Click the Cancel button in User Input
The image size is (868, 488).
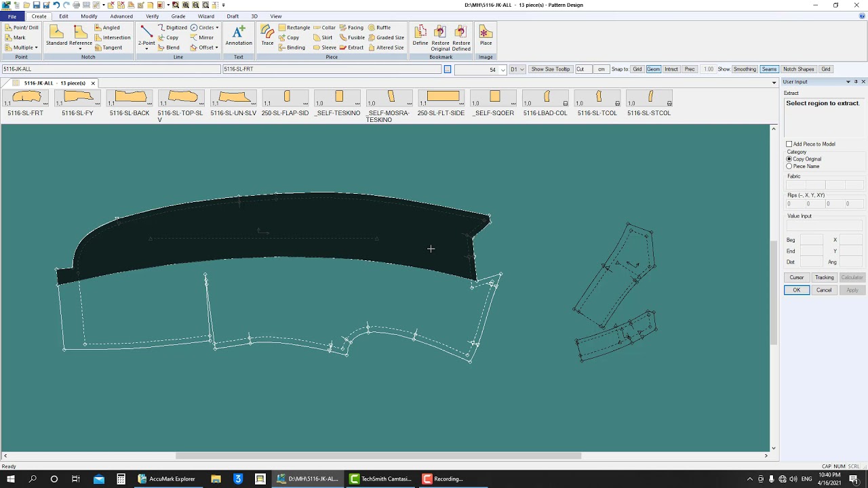824,290
